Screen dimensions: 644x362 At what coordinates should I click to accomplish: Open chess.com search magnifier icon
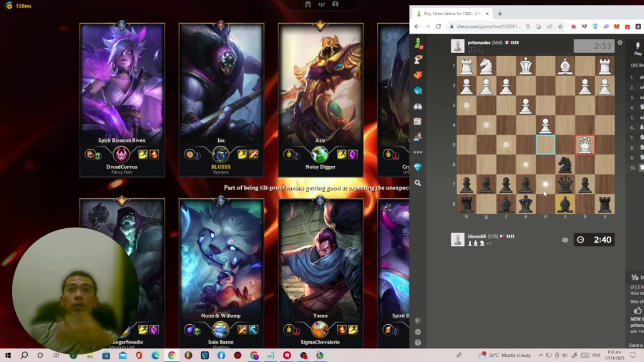click(x=418, y=183)
